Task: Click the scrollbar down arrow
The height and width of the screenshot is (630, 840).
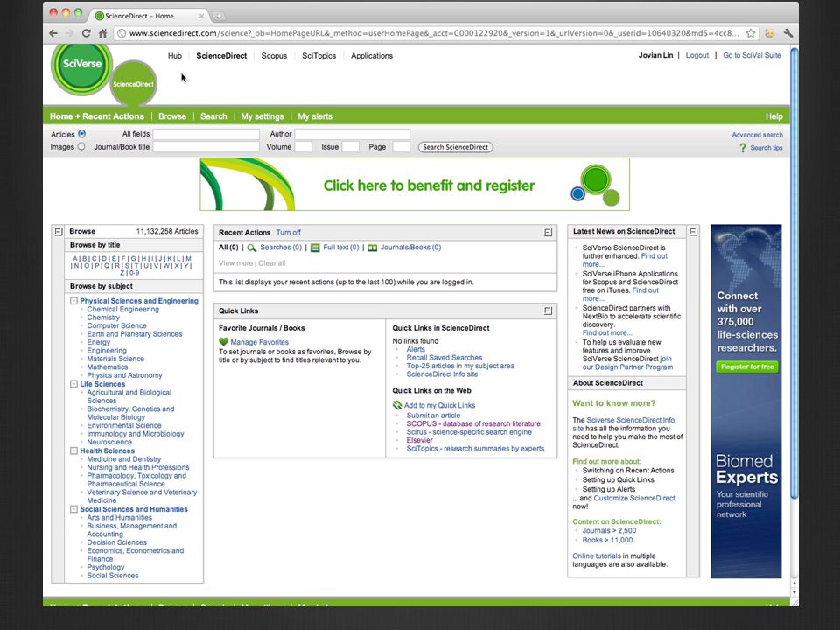Action: pyautogui.click(x=794, y=592)
